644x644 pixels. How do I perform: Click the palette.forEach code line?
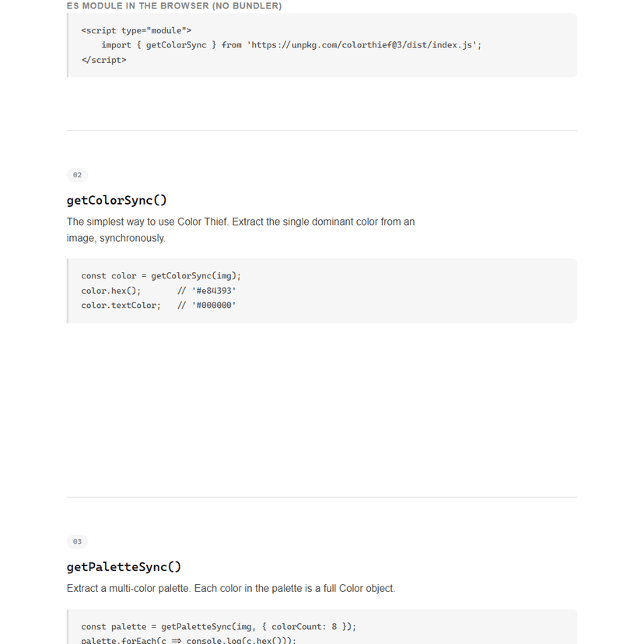coord(188,640)
